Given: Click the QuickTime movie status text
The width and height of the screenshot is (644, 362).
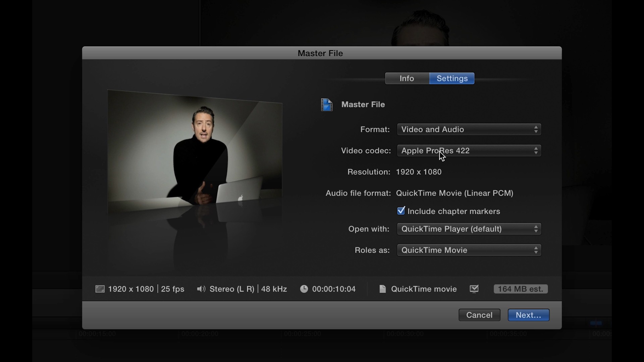Looking at the screenshot, I should (424, 289).
